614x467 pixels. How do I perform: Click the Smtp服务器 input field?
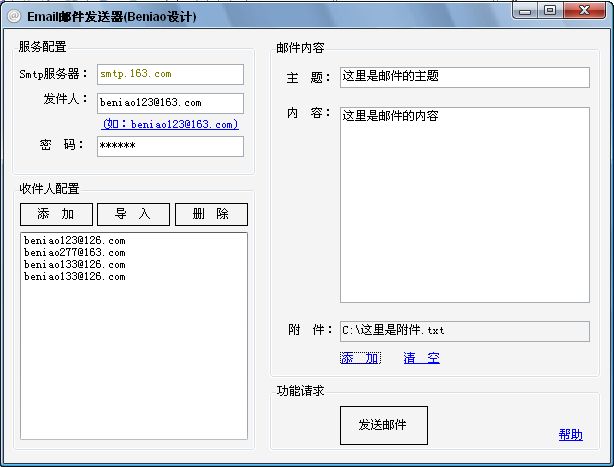point(170,74)
